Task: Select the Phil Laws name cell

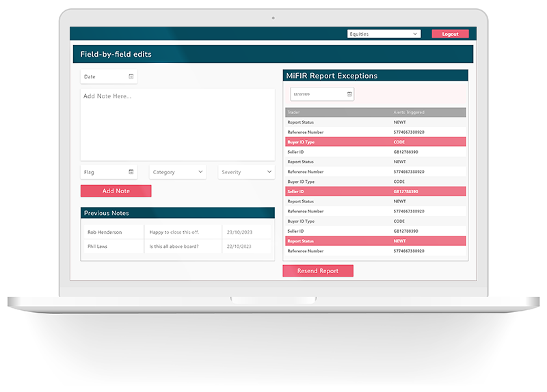Action: pos(112,247)
